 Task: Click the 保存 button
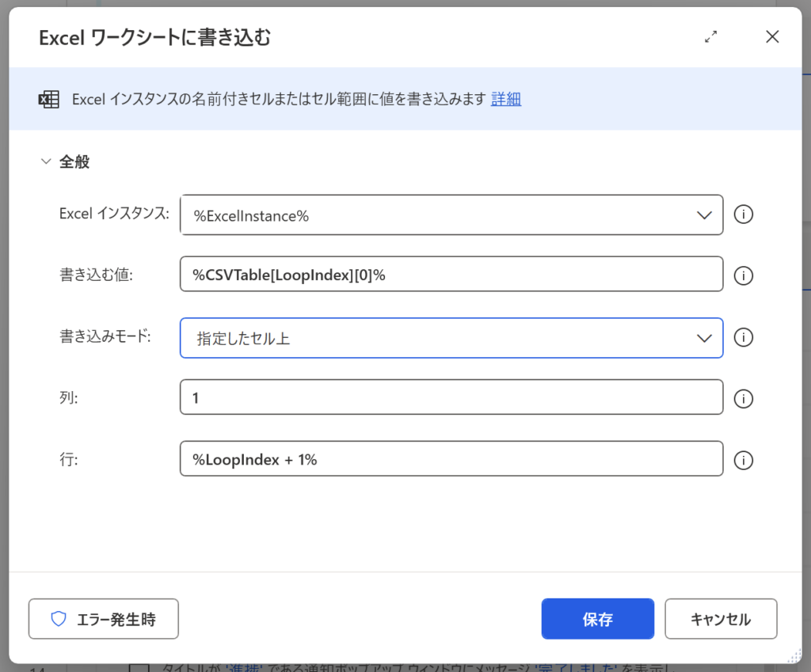[x=597, y=619]
